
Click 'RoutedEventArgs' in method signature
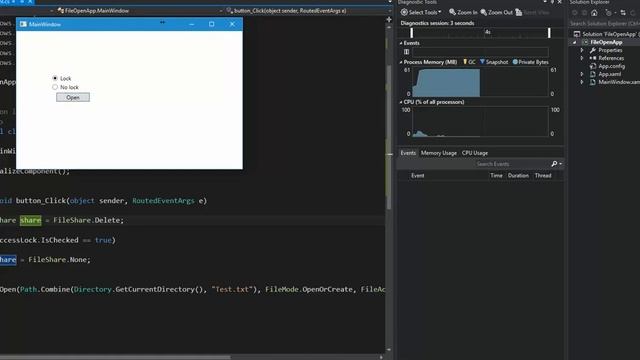(x=163, y=201)
